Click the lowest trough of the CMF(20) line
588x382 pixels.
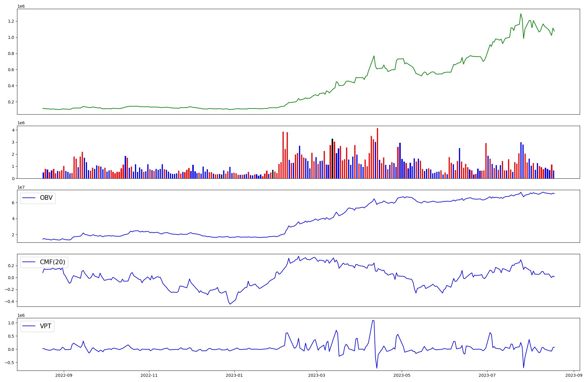pyautogui.click(x=230, y=304)
